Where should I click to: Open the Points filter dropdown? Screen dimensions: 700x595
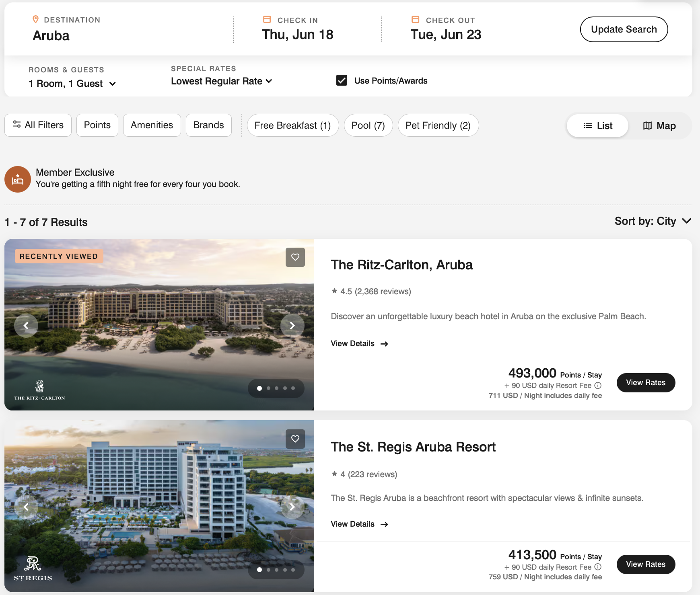(97, 125)
